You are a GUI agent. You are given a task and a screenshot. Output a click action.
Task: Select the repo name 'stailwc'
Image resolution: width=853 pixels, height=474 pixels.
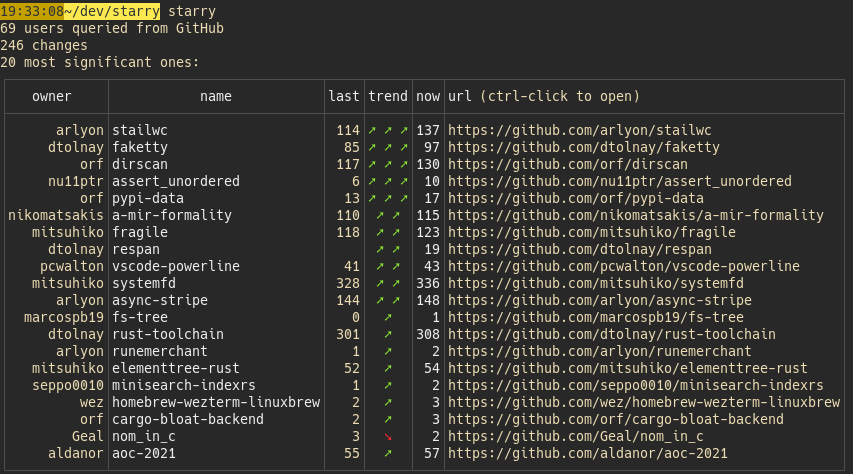[x=140, y=131]
